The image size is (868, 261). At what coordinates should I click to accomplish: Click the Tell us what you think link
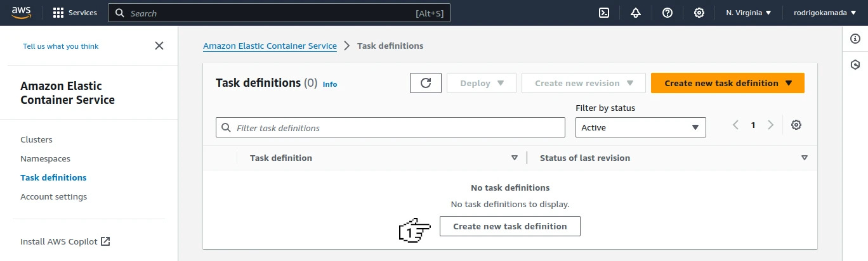click(61, 46)
